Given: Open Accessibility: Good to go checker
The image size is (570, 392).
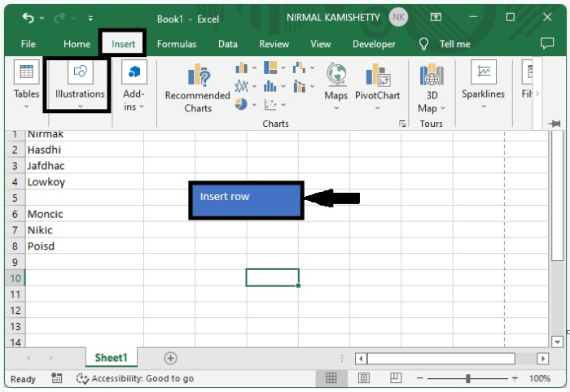Looking at the screenshot, I should pyautogui.click(x=135, y=378).
